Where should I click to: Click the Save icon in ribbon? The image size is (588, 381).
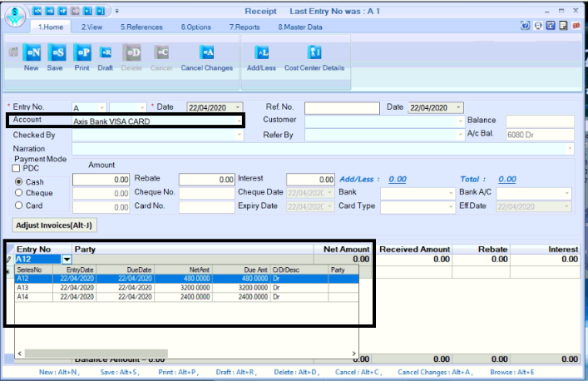pos(57,52)
